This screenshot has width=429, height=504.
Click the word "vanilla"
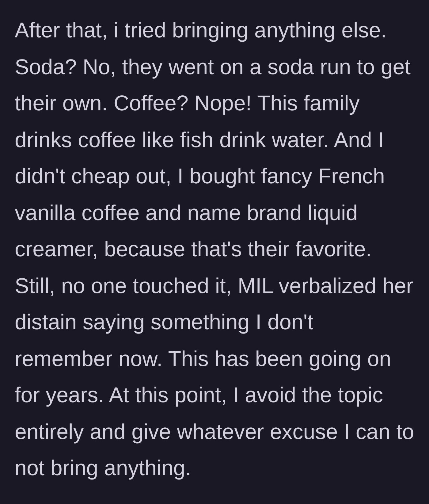tap(45, 213)
